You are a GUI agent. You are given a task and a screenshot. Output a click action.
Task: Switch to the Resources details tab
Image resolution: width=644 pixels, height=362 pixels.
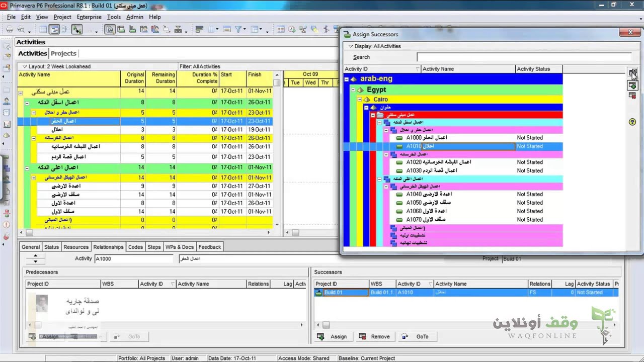pyautogui.click(x=76, y=247)
